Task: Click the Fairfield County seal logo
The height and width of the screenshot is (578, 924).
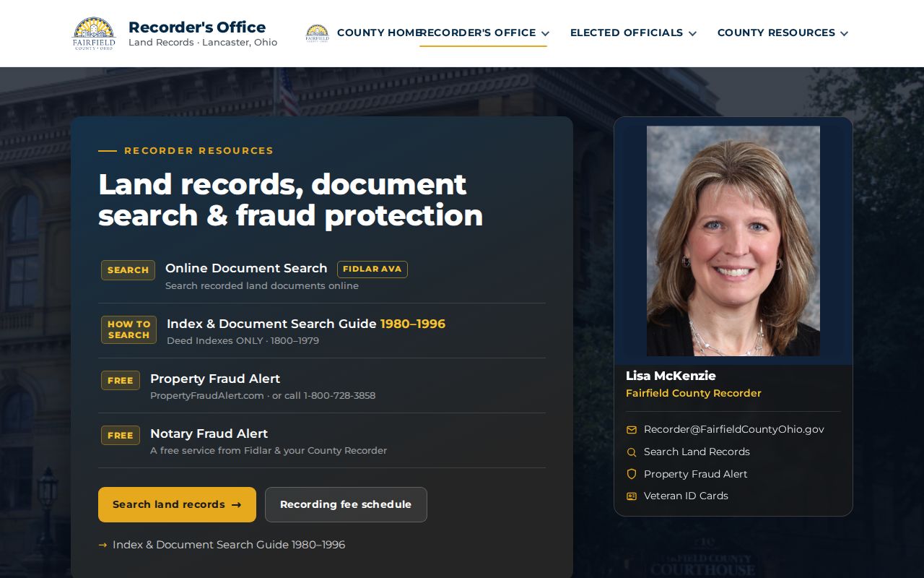Action: pyautogui.click(x=94, y=33)
